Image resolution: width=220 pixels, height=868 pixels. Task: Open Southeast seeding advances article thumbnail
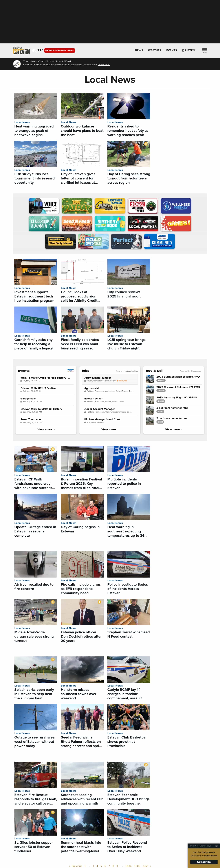click(82, 775)
